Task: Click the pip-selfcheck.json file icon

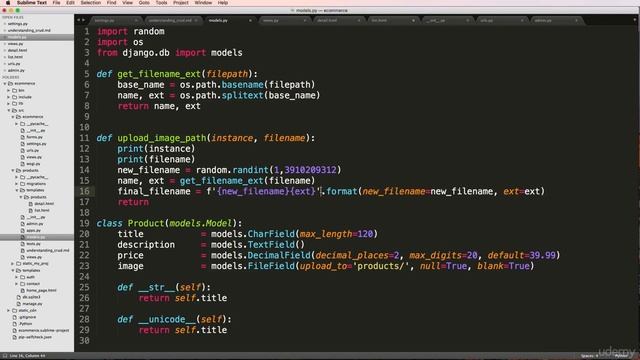Action: point(15,337)
